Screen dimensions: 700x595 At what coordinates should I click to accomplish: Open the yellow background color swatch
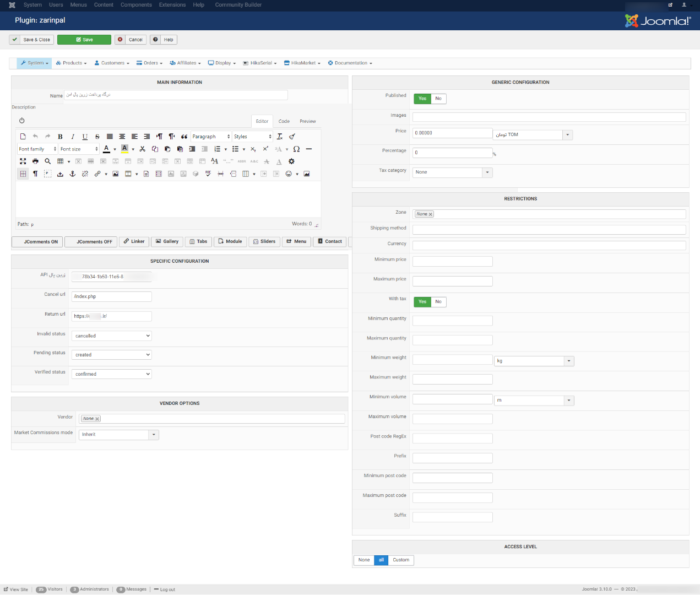click(x=125, y=149)
